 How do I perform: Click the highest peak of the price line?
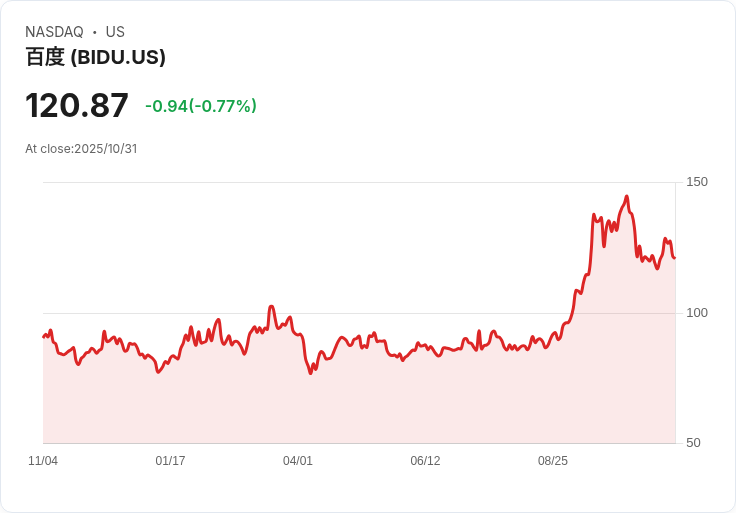pos(627,197)
